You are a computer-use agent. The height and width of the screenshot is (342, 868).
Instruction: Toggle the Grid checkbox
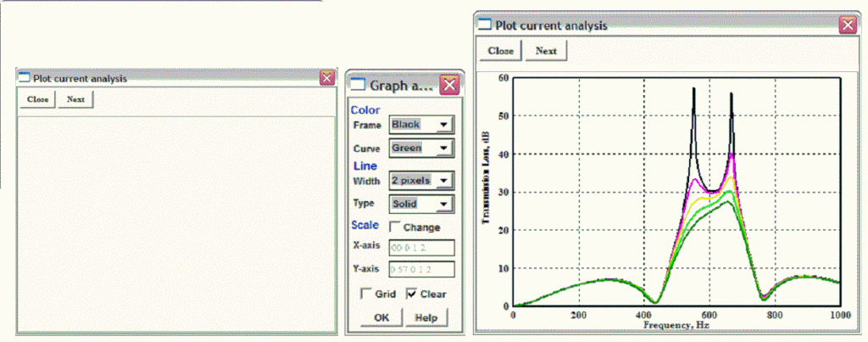pos(366,294)
